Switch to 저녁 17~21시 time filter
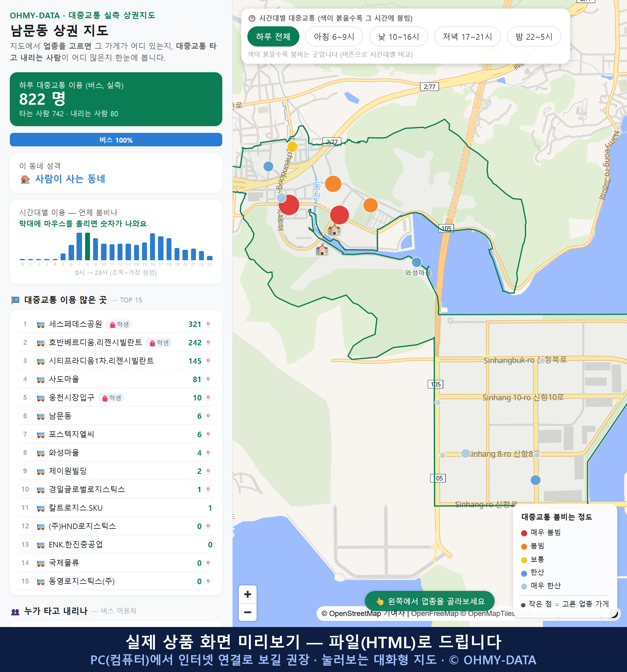 tap(467, 36)
